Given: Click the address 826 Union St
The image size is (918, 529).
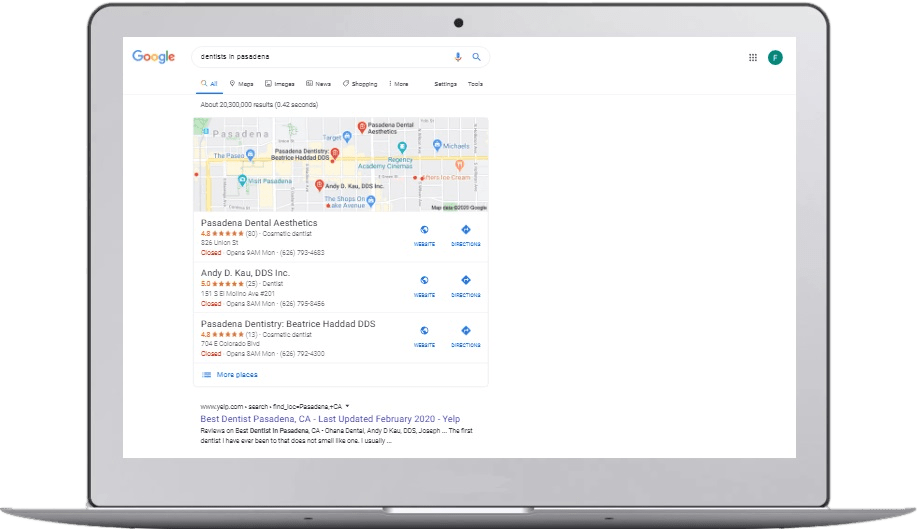Looking at the screenshot, I should click(x=220, y=243).
